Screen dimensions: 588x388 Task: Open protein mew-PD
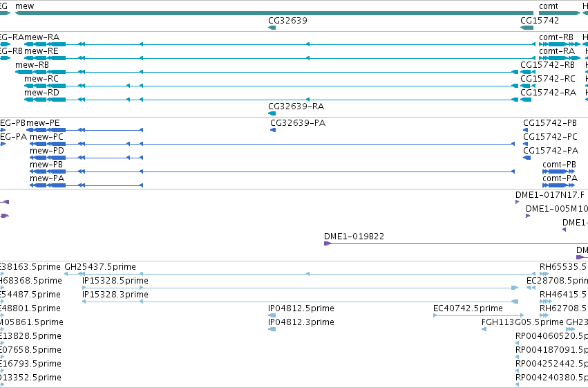86,158
